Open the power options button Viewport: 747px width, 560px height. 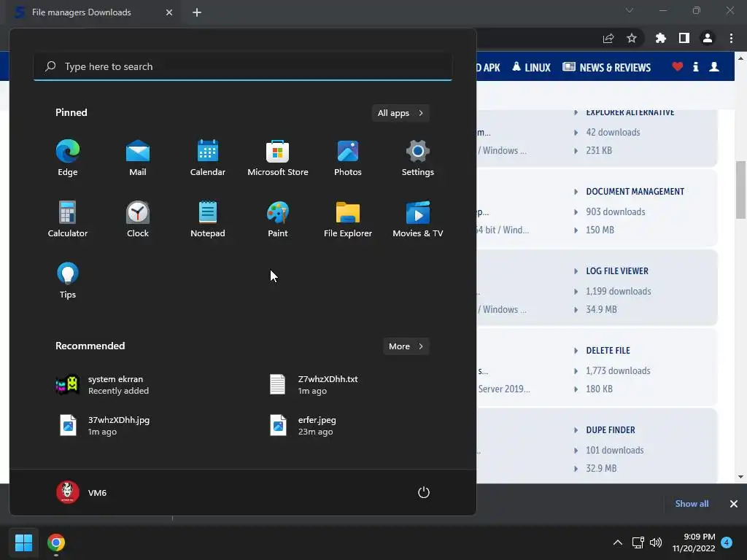[x=424, y=492]
